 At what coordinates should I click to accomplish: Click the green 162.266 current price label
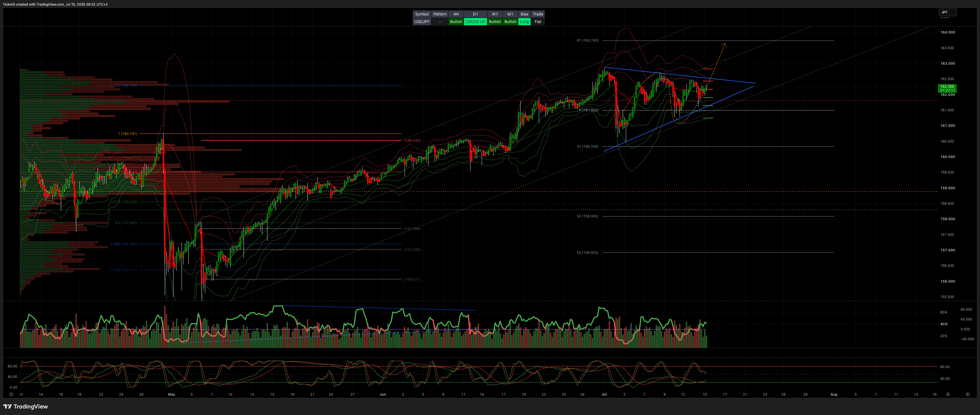point(947,89)
